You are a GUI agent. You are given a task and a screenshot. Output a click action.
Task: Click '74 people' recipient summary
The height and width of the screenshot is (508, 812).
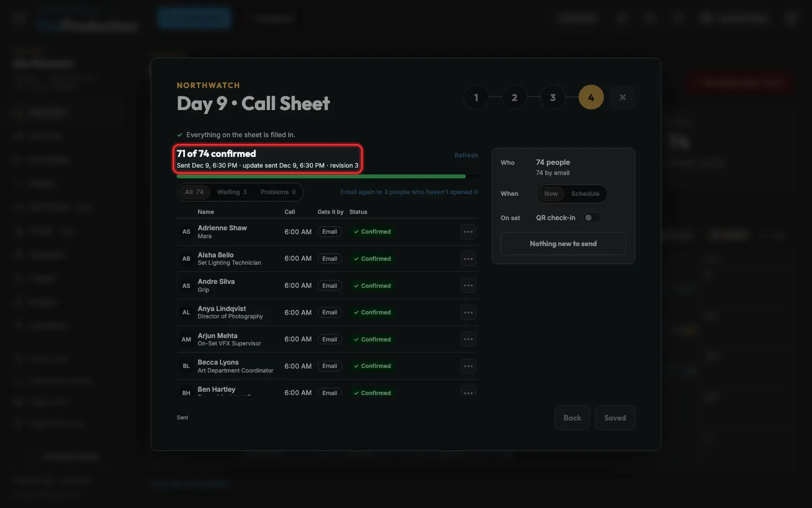pos(553,163)
